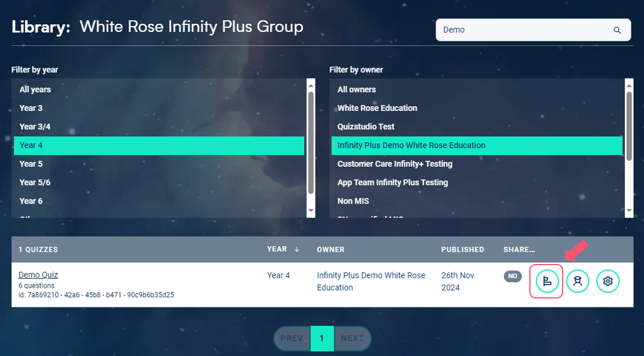This screenshot has width=644, height=356.
Task: Sort by Year column arrow
Action: [296, 249]
